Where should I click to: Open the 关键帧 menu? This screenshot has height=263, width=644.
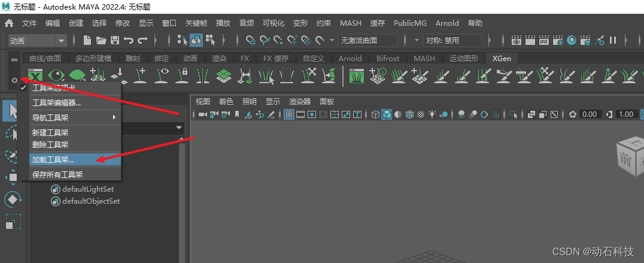(x=196, y=23)
